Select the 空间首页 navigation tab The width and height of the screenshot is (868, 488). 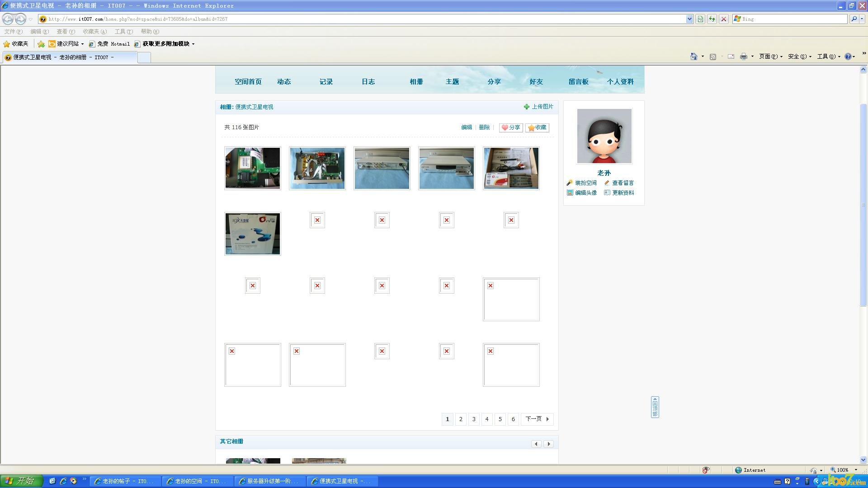248,82
